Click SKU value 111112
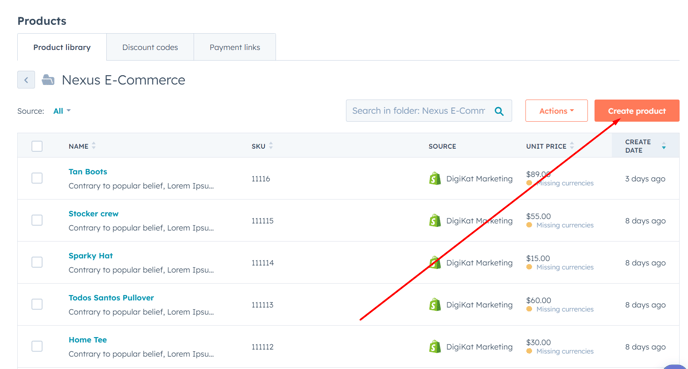The image size is (688, 369). 262,347
